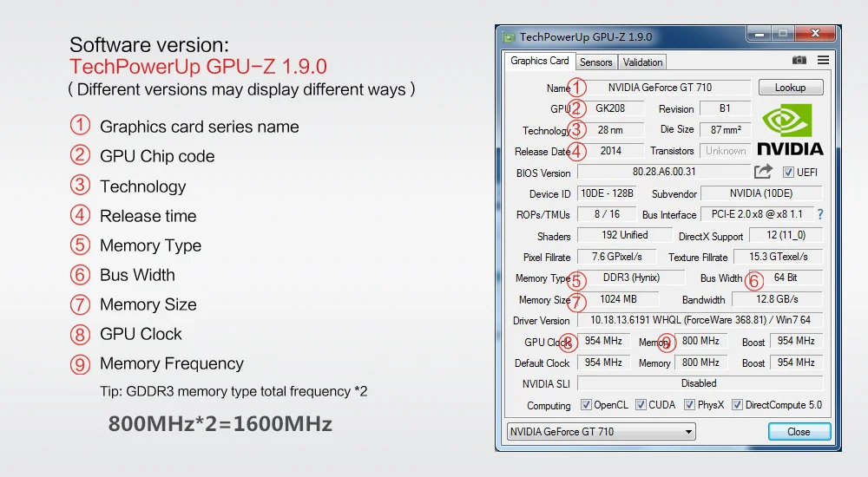The width and height of the screenshot is (868, 477).
Task: Switch to the Graphics Card tab
Action: click(539, 61)
